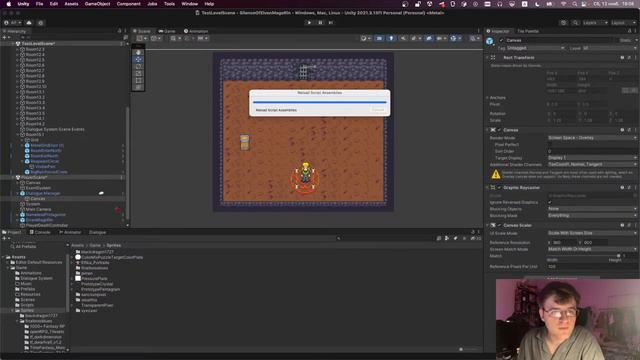This screenshot has width=640, height=360.
Task: Select EventSystem in the Hierarchy
Action: tap(38, 188)
